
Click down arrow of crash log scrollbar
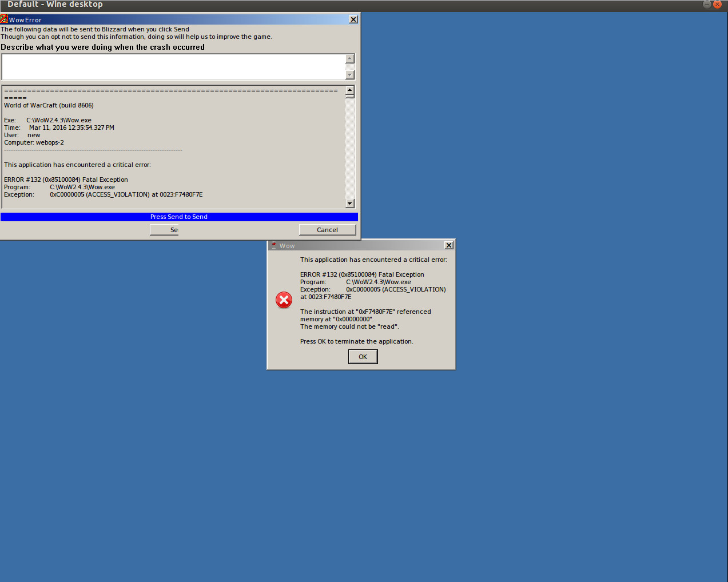350,204
